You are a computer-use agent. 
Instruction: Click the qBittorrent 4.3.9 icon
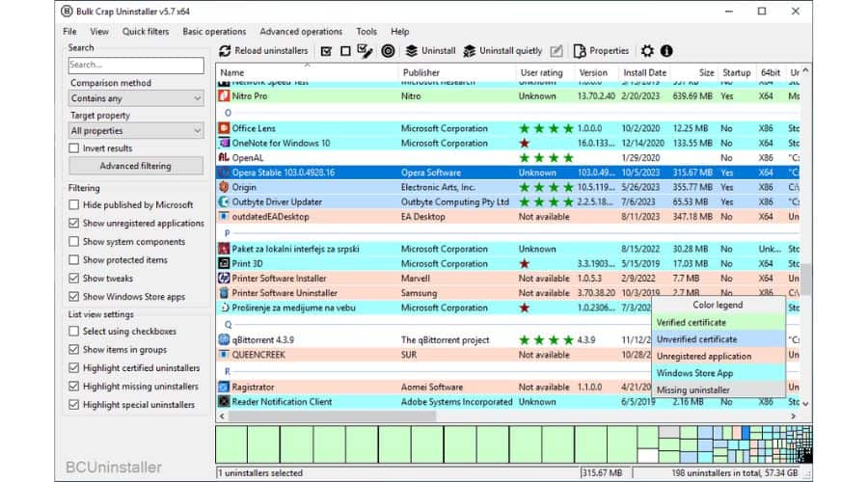(224, 339)
